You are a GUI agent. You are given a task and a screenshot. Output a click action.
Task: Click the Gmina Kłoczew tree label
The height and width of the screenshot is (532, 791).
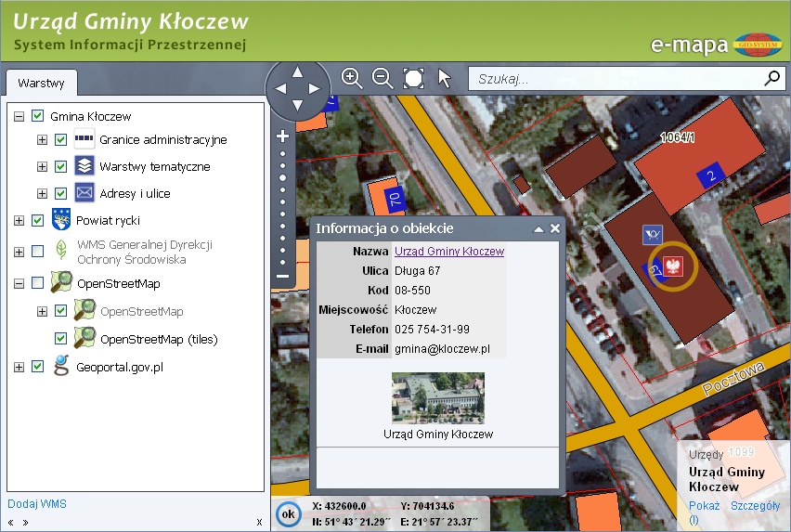pyautogui.click(x=90, y=116)
